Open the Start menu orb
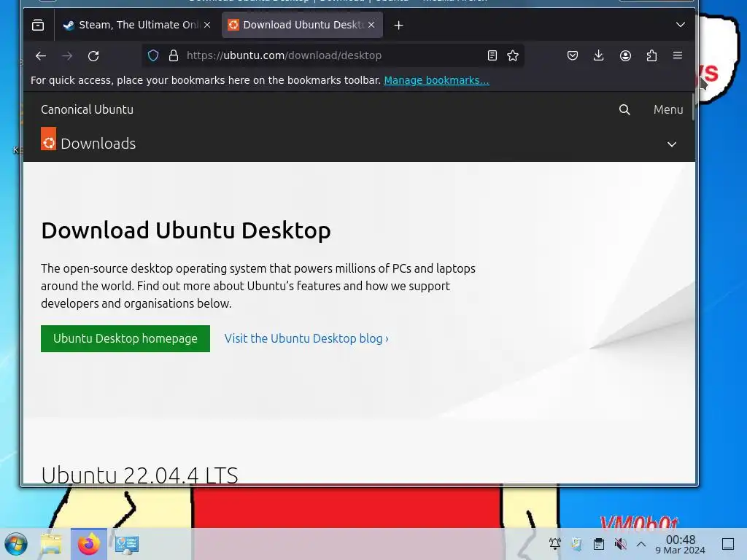 pos(16,544)
